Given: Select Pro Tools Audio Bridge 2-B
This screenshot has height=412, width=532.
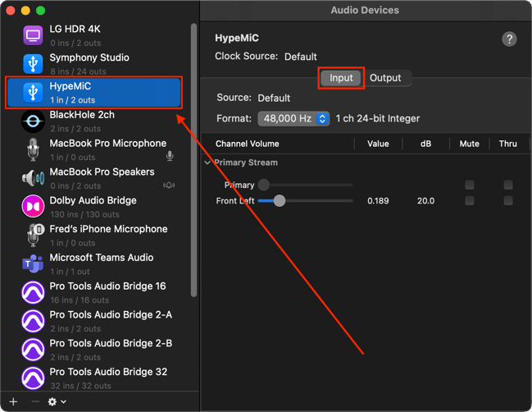Looking at the screenshot, I should 93,349.
